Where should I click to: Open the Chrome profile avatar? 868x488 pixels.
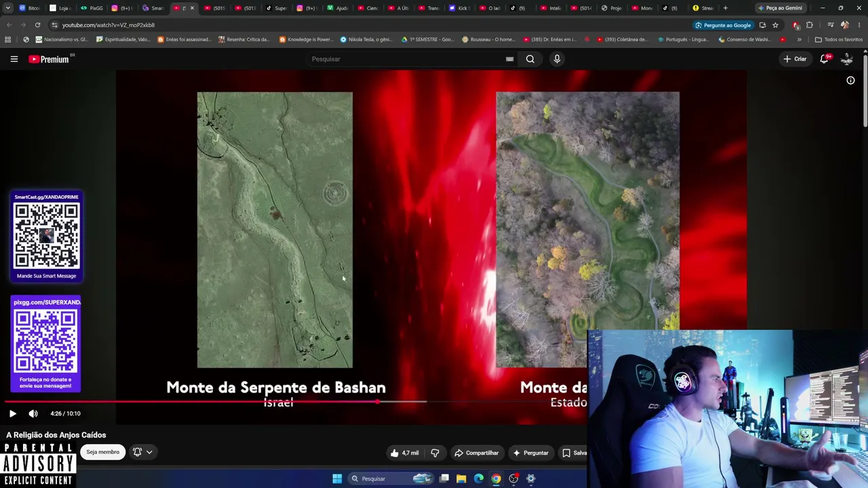844,25
